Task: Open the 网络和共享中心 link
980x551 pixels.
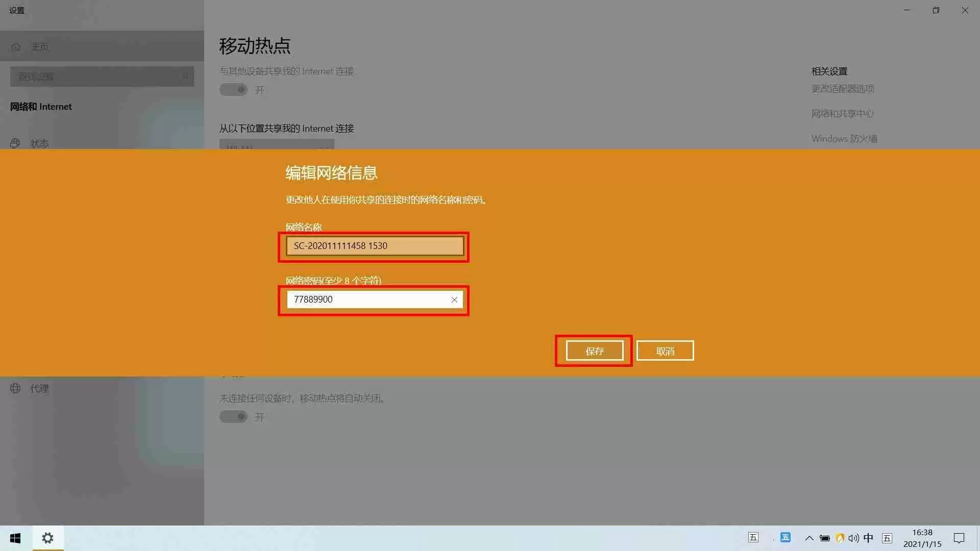Action: point(843,113)
